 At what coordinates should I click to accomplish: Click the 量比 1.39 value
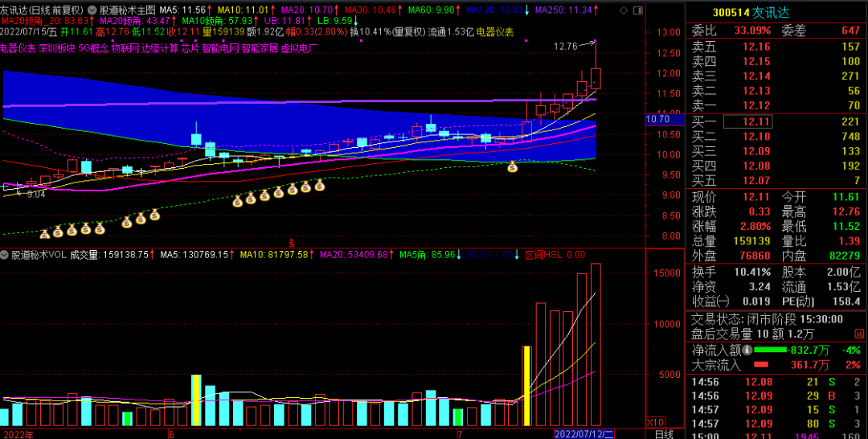pyautogui.click(x=850, y=241)
